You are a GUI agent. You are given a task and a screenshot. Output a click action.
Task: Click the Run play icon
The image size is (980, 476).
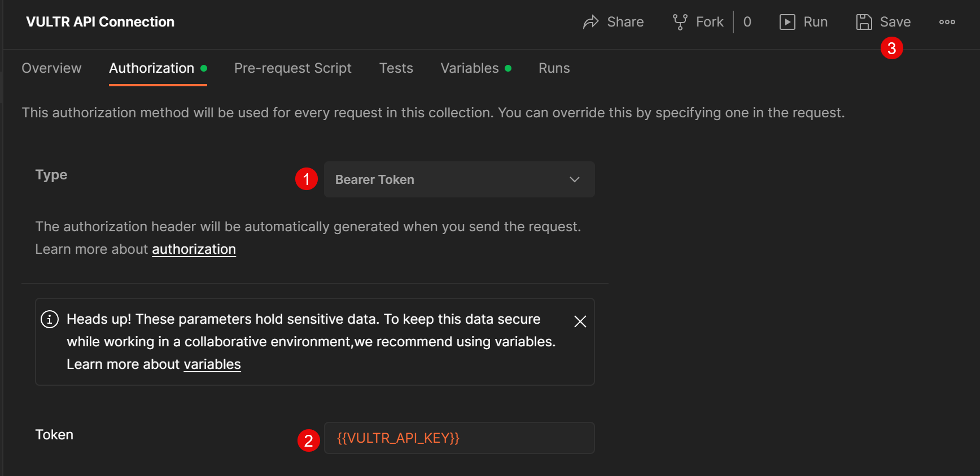click(x=787, y=22)
